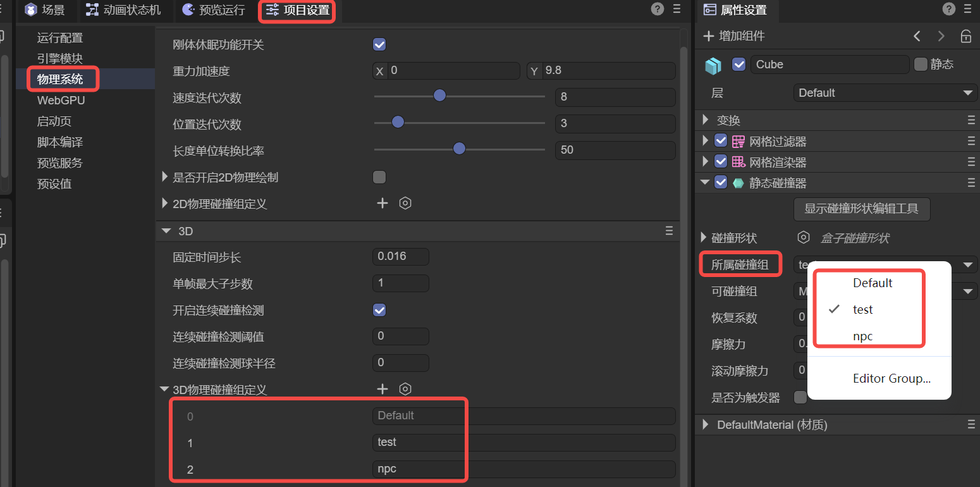Open the 层 Default dropdown
This screenshot has height=487, width=980.
(885, 93)
